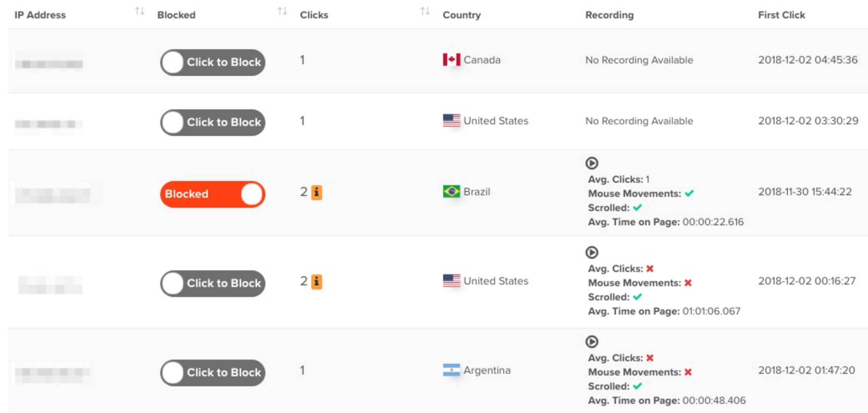
Task: Sort table by Blocked column arrows
Action: pyautogui.click(x=283, y=11)
